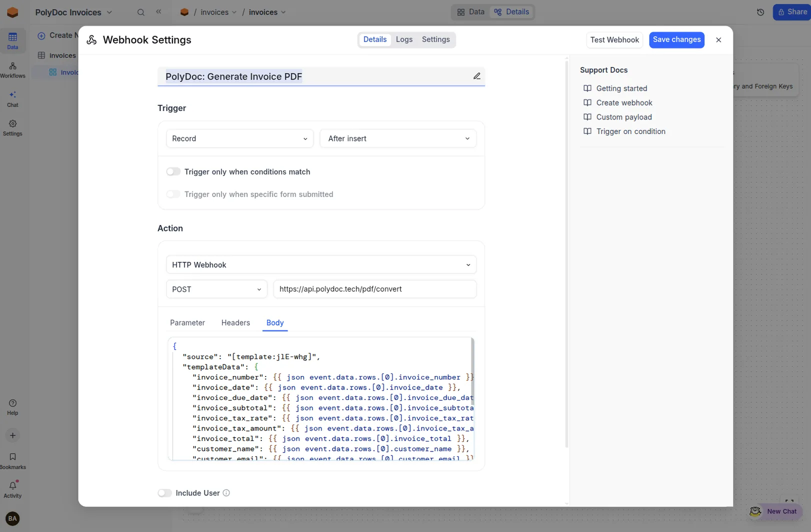The image size is (811, 532).
Task: Click the dialog's main vertical scrollbar
Action: 566,254
